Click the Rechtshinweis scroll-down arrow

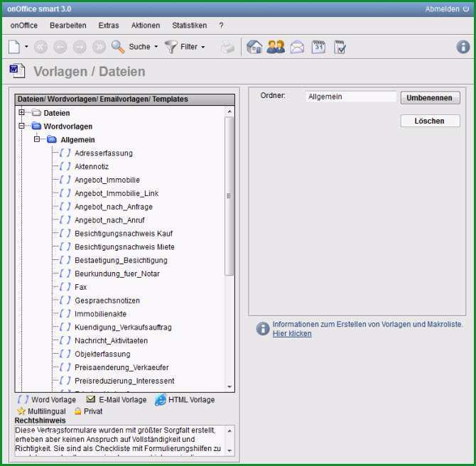point(229,450)
